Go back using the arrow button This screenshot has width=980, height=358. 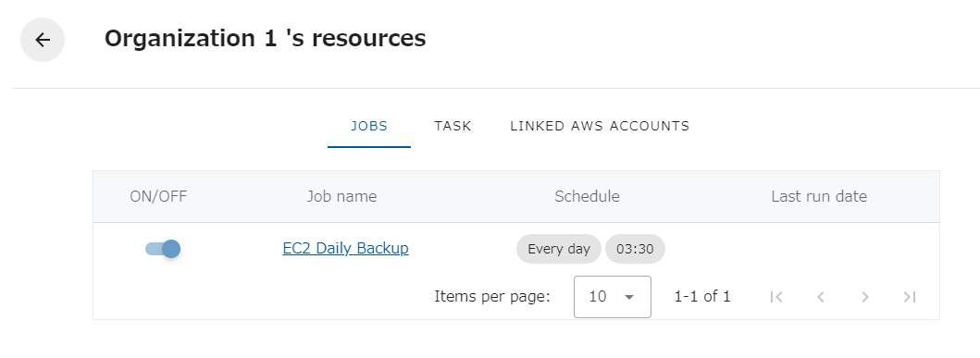(x=43, y=40)
